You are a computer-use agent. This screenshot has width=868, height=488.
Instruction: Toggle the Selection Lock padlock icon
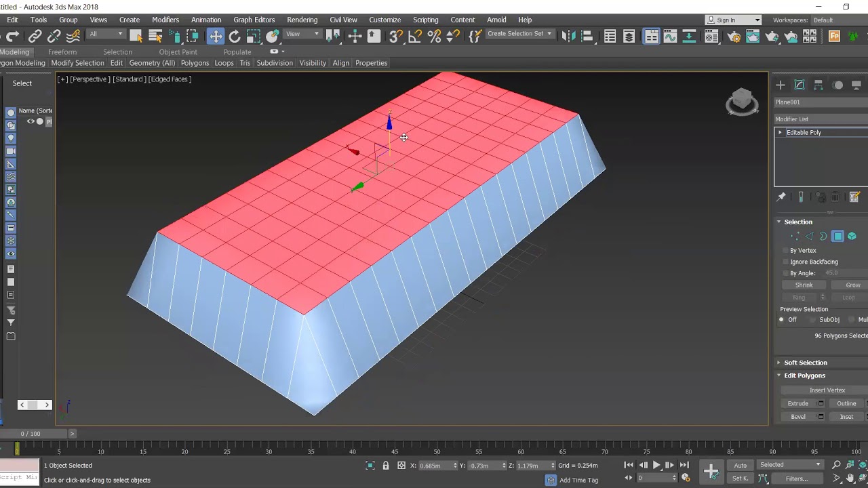pos(386,466)
